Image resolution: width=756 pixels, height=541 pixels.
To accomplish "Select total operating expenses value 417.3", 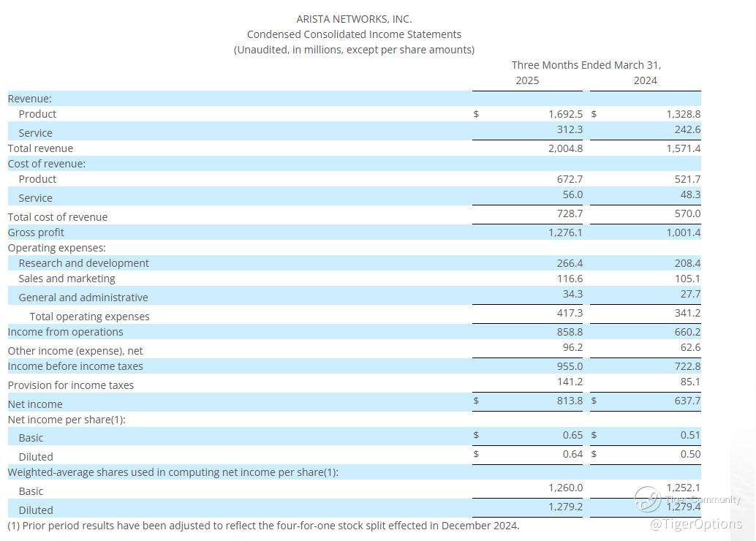I will 570,313.
